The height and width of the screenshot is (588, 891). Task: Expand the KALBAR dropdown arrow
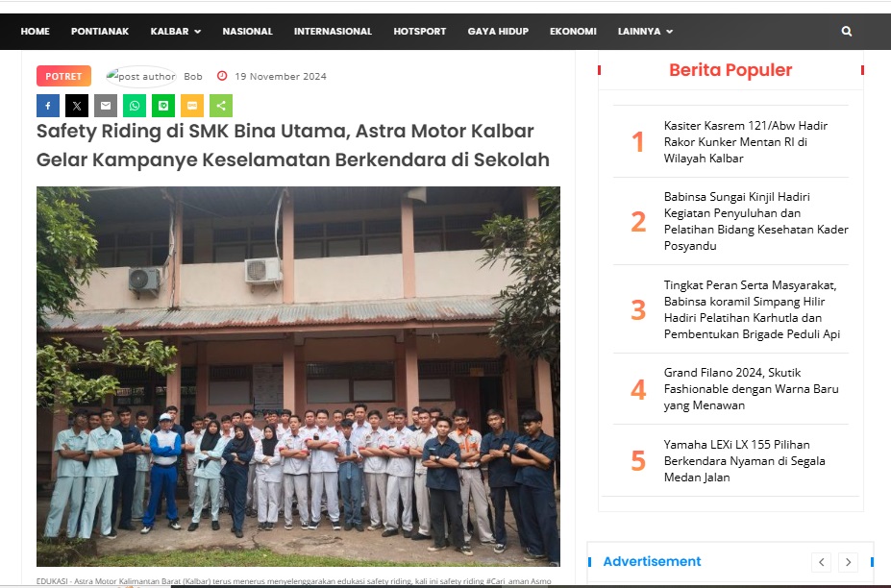(x=198, y=32)
